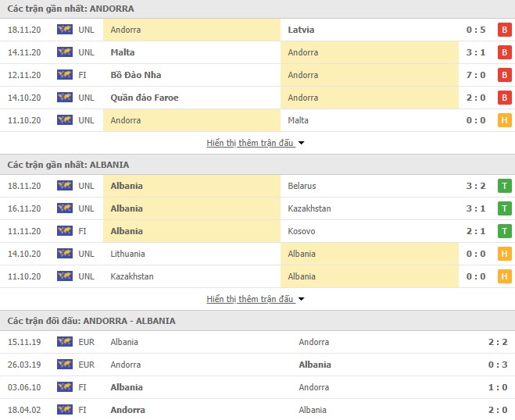Expand more matches under Andorra section

tap(256, 143)
